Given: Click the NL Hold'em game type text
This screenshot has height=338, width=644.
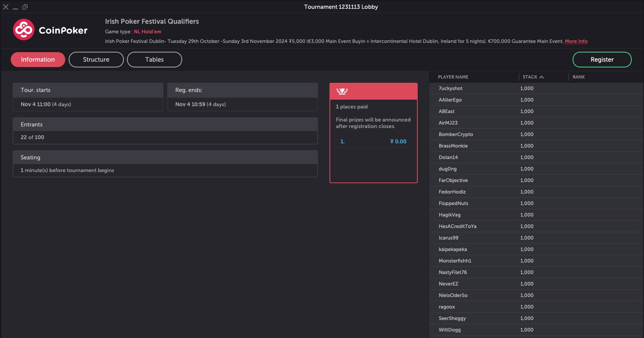Looking at the screenshot, I should pyautogui.click(x=147, y=32).
